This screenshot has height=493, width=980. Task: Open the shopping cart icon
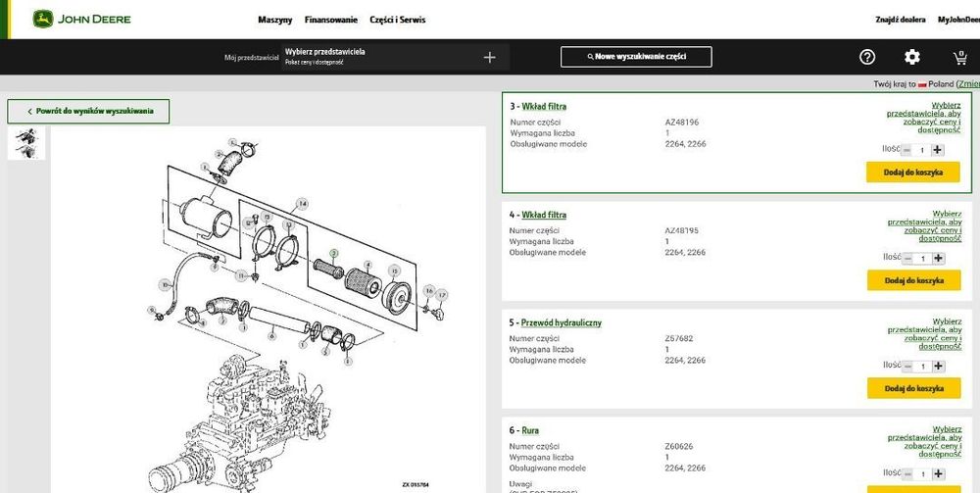point(959,58)
